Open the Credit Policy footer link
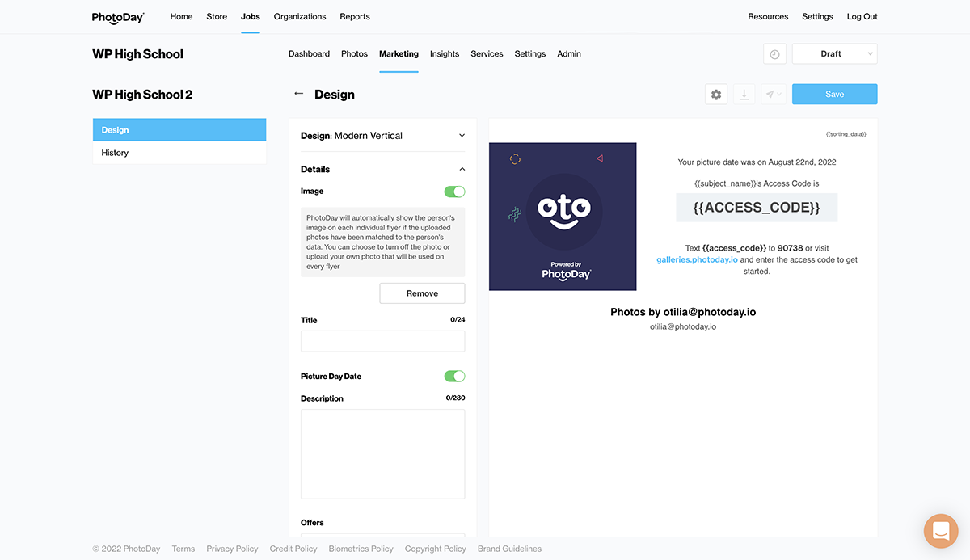The height and width of the screenshot is (560, 970). 293,549
